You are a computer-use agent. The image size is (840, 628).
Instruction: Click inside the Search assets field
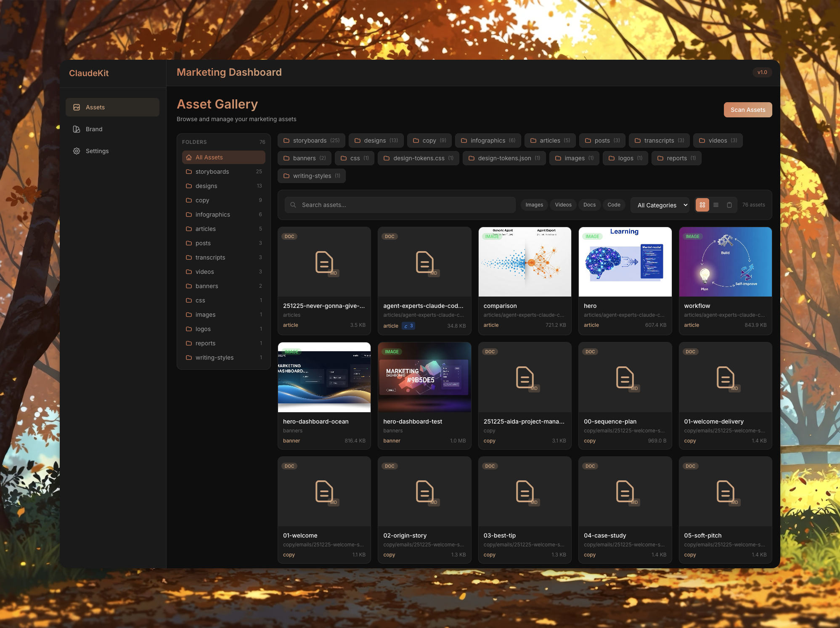point(400,205)
